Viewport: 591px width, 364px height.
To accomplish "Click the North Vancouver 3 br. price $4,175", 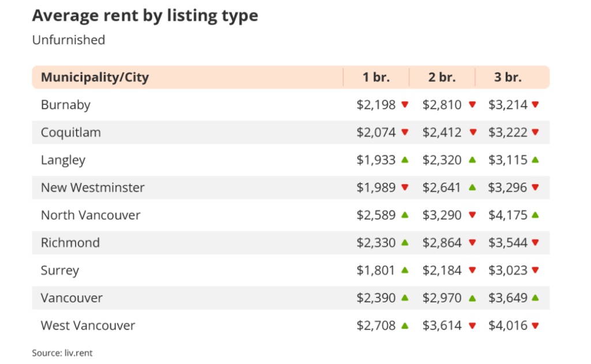I will pyautogui.click(x=507, y=215).
